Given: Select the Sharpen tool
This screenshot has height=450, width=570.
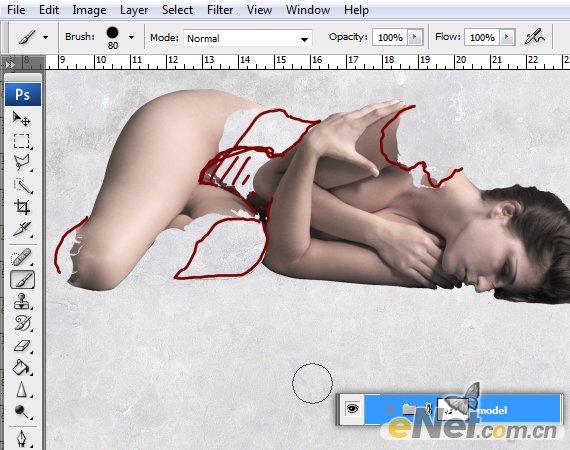Looking at the screenshot, I should point(22,389).
